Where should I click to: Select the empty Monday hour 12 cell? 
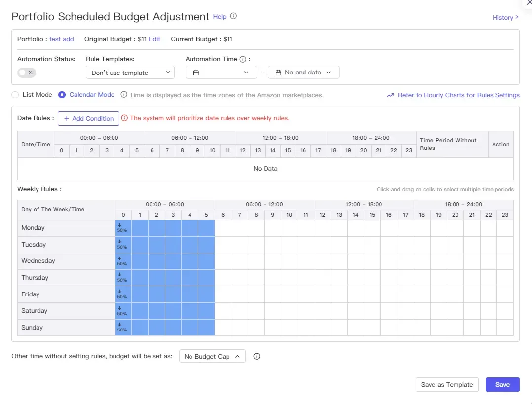click(322, 228)
